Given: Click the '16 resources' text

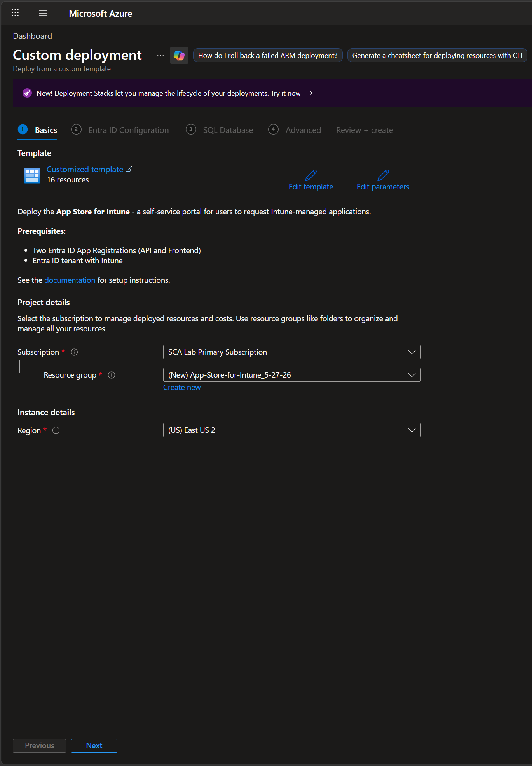Looking at the screenshot, I should [x=68, y=180].
